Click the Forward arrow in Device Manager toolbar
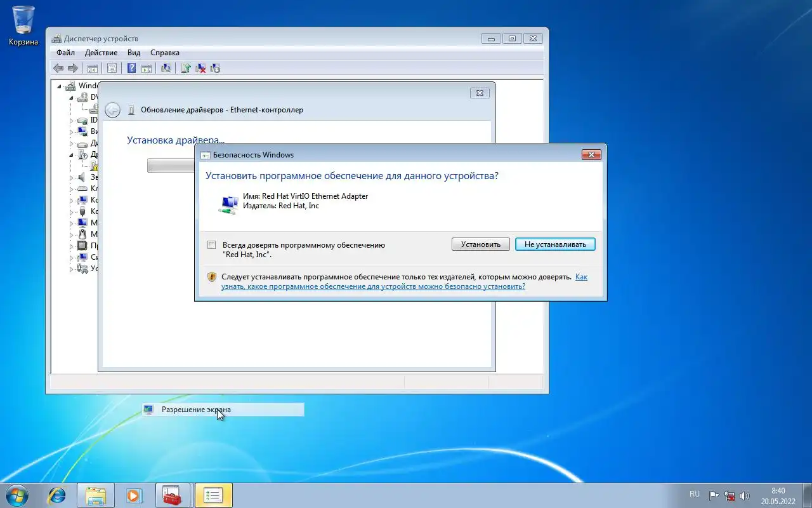The width and height of the screenshot is (812, 508). tap(73, 68)
